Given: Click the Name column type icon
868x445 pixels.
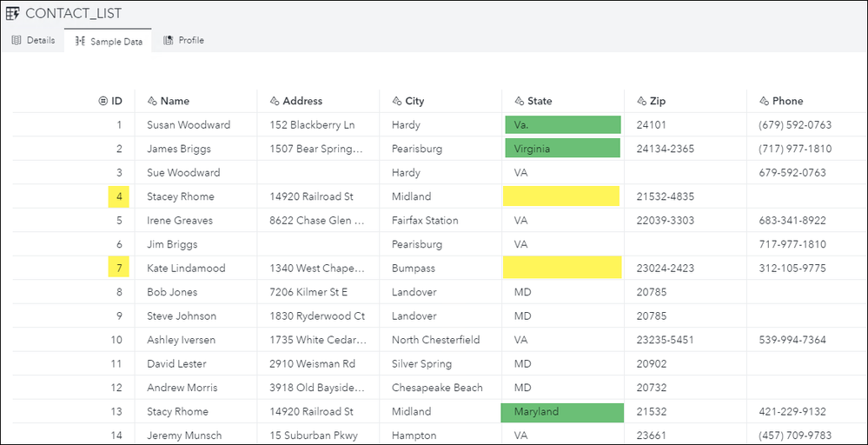Looking at the screenshot, I should 152,101.
